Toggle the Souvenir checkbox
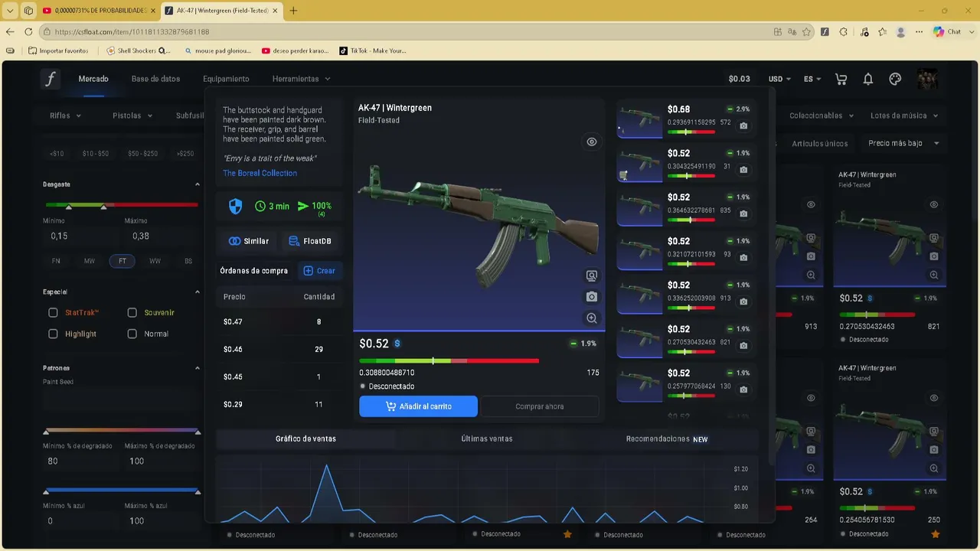This screenshot has height=551, width=980. coord(132,312)
